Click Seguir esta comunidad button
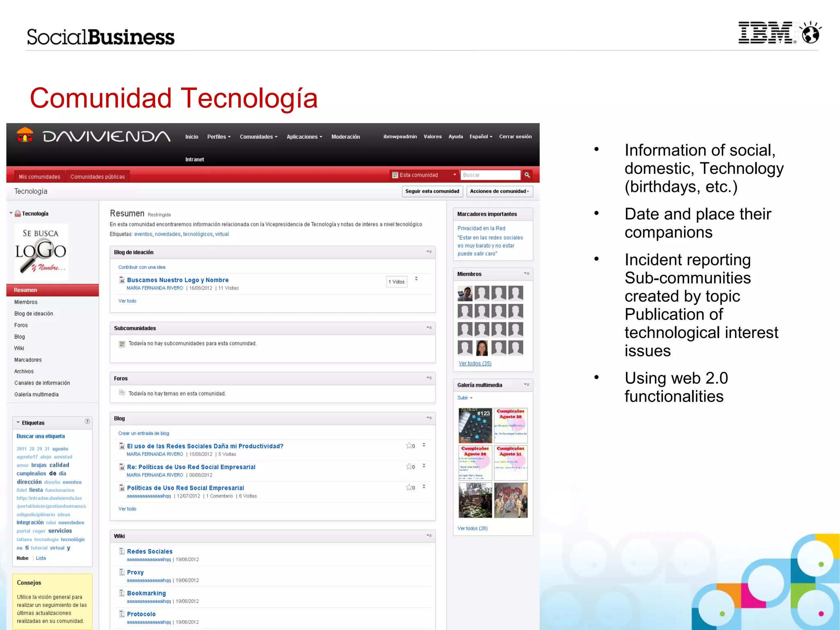Viewport: 840px width, 630px height. tap(432, 192)
